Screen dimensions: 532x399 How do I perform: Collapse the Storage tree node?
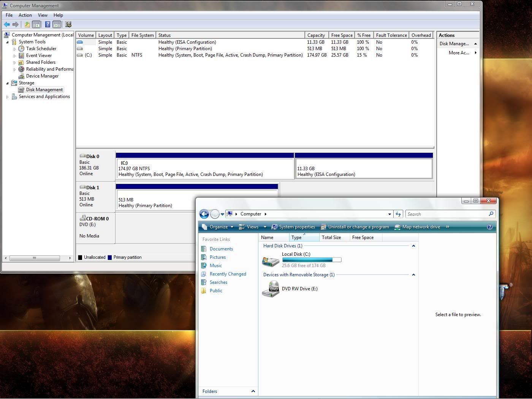(7, 83)
